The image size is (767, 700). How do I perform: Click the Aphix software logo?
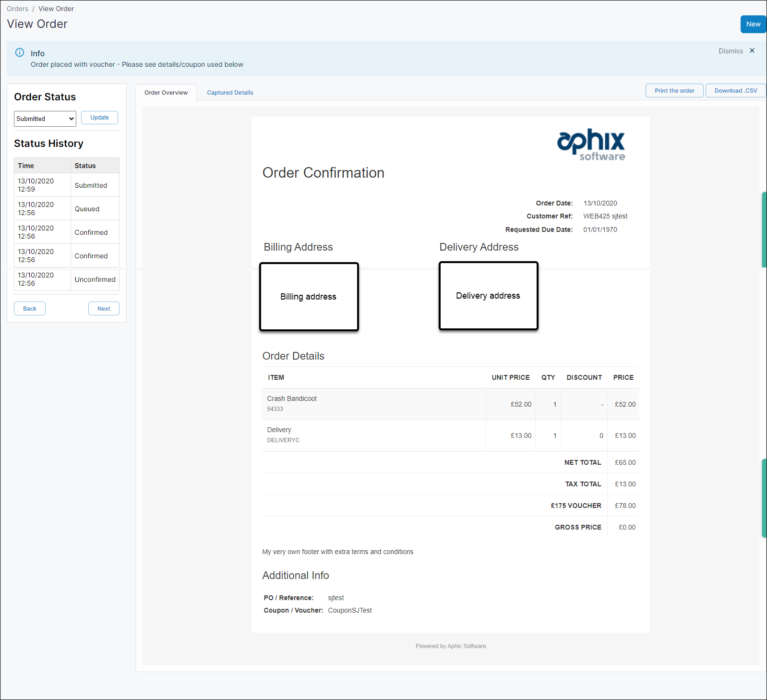(591, 145)
